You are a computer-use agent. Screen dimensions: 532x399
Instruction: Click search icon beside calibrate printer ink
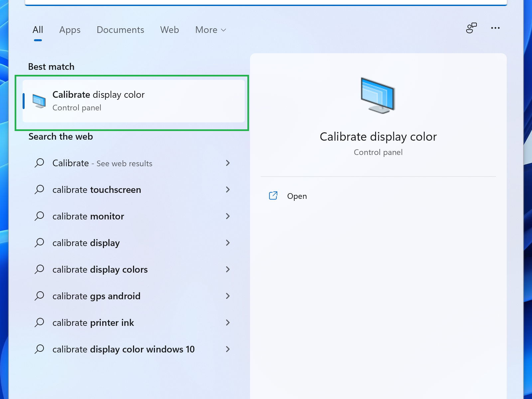(40, 323)
